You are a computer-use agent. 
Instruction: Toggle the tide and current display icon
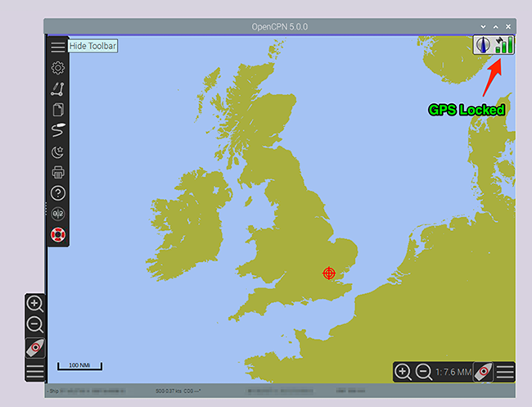click(57, 215)
